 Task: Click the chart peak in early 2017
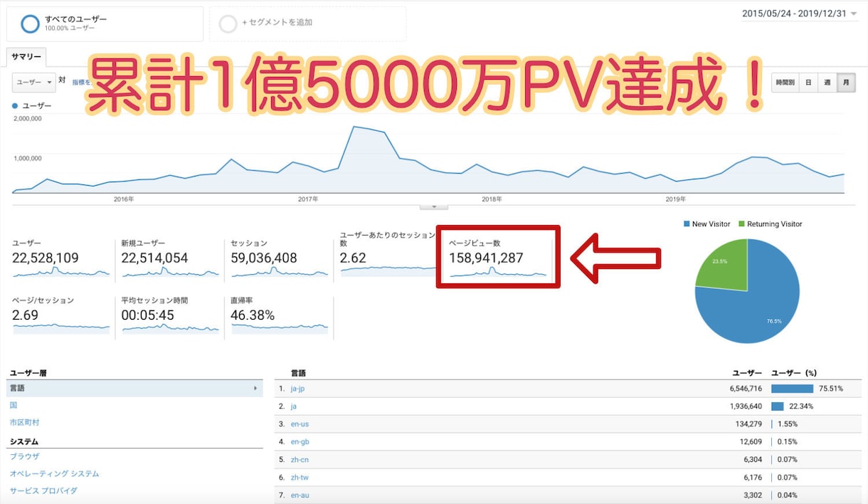tap(354, 127)
